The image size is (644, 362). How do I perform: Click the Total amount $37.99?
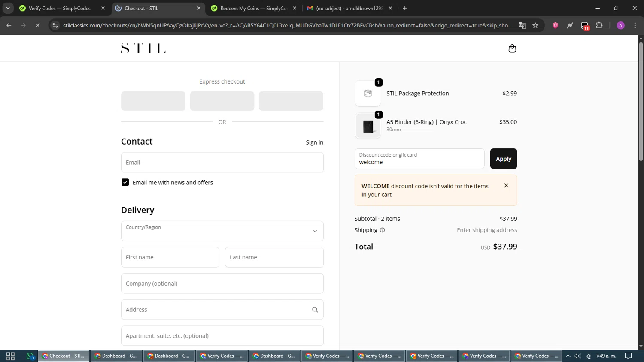[x=505, y=247]
